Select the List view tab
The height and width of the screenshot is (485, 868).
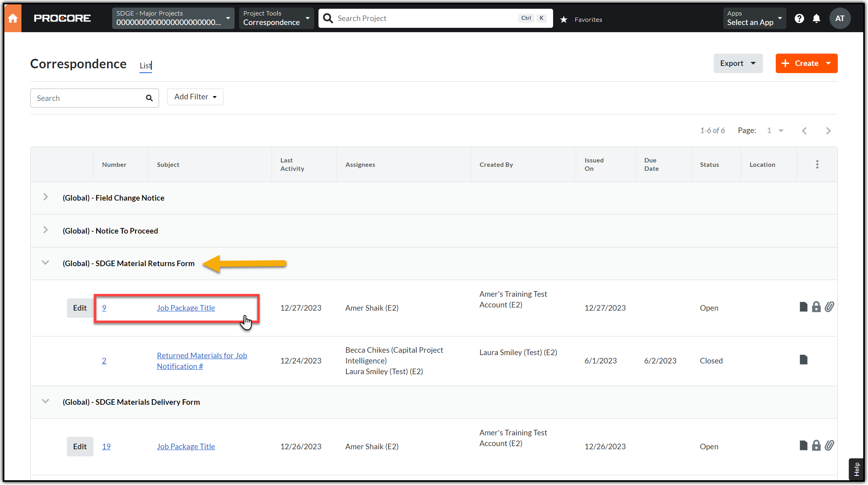click(x=146, y=66)
